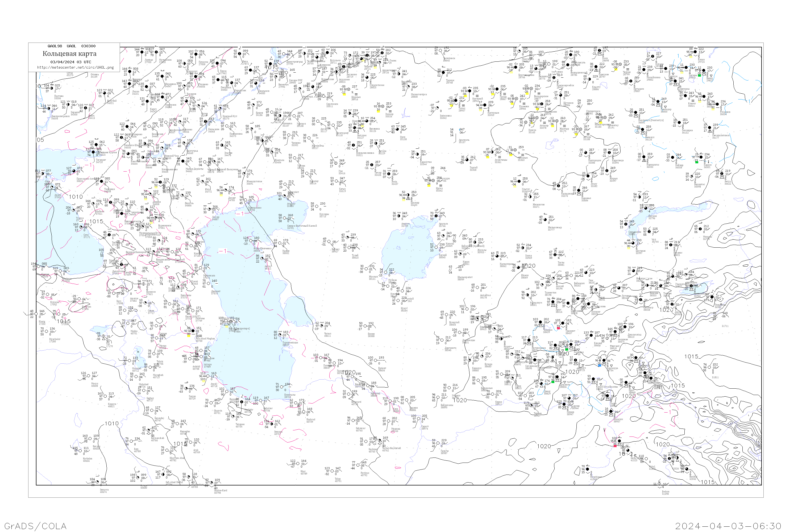Open the meteocenter.net UAOL.png URL link
Screen dimensions: 798x532
75,67
